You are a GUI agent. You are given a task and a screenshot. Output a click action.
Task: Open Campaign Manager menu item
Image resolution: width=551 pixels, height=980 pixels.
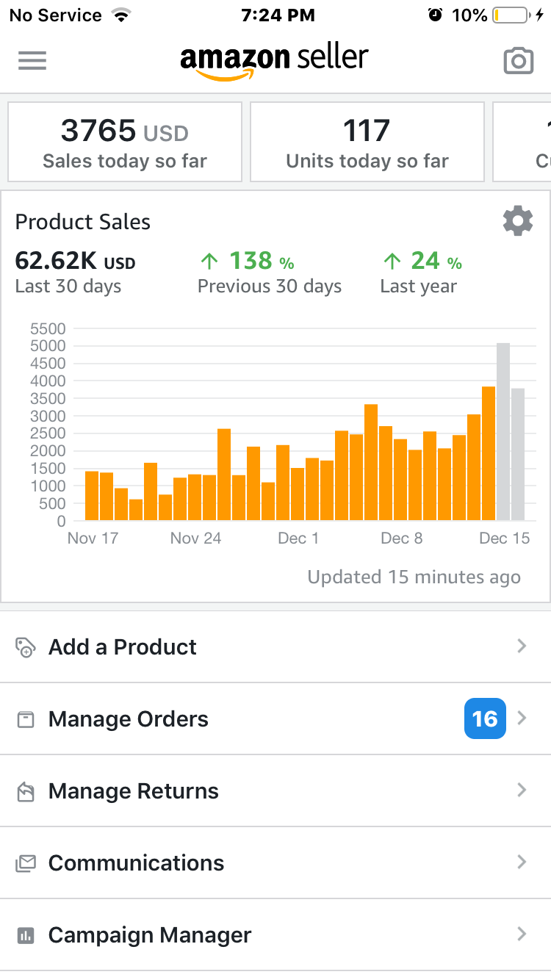click(x=150, y=935)
